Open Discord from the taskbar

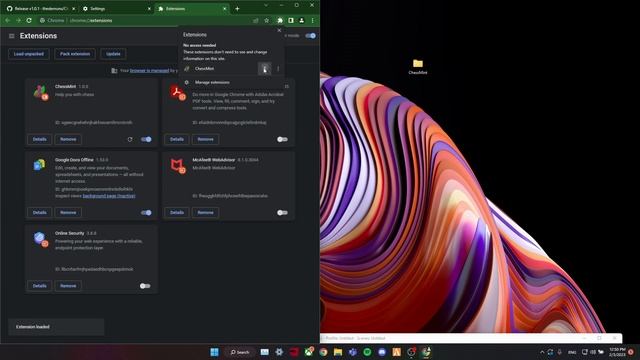[382, 352]
